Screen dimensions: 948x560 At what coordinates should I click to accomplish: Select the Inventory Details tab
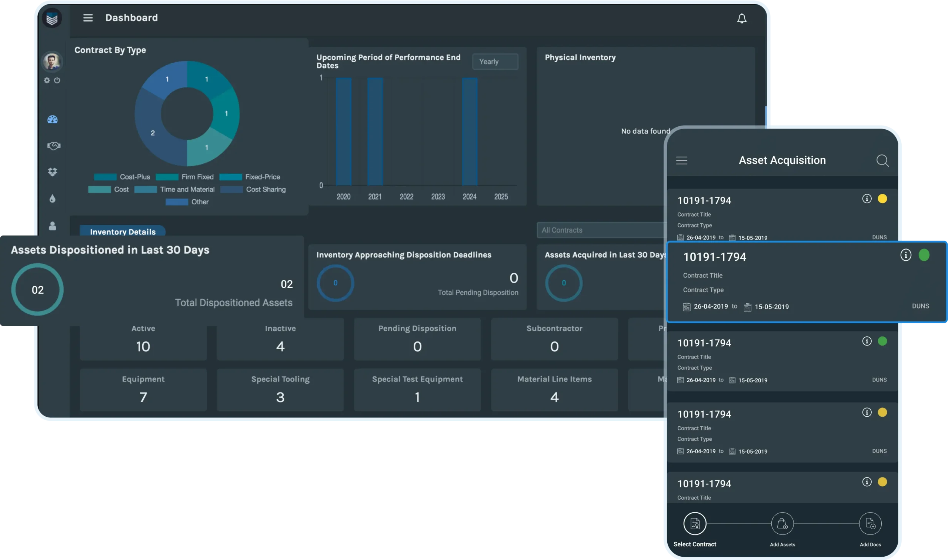click(123, 231)
